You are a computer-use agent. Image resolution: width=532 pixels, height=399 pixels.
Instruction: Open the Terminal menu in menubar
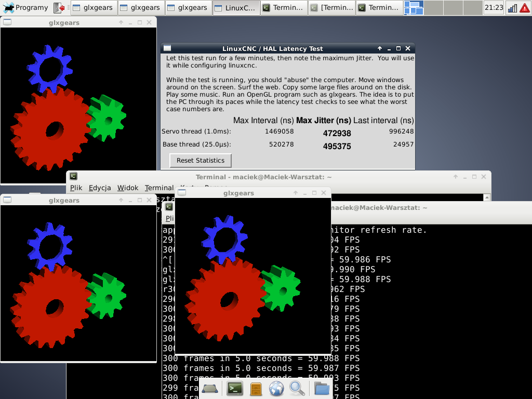[159, 188]
